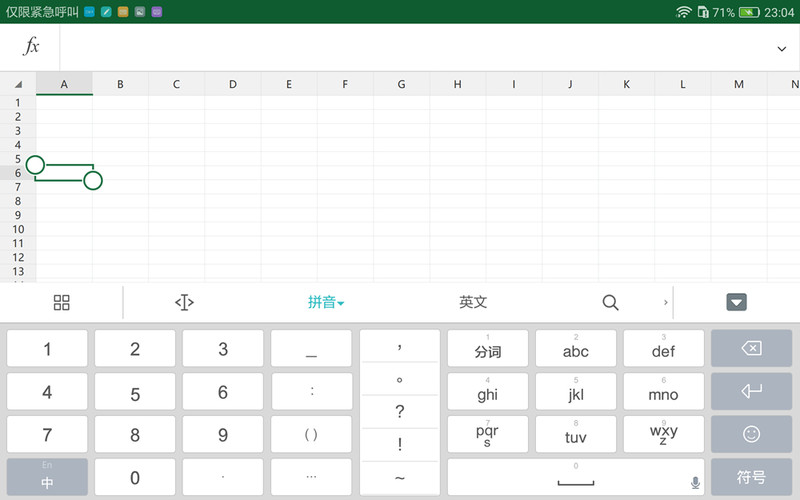Click the select-all corner triangle
The image size is (800, 500).
click(x=18, y=85)
